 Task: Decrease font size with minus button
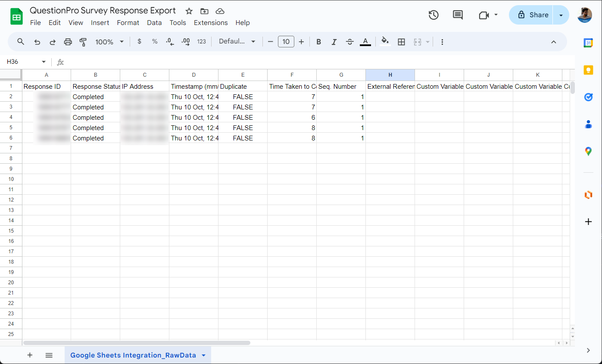click(x=271, y=42)
